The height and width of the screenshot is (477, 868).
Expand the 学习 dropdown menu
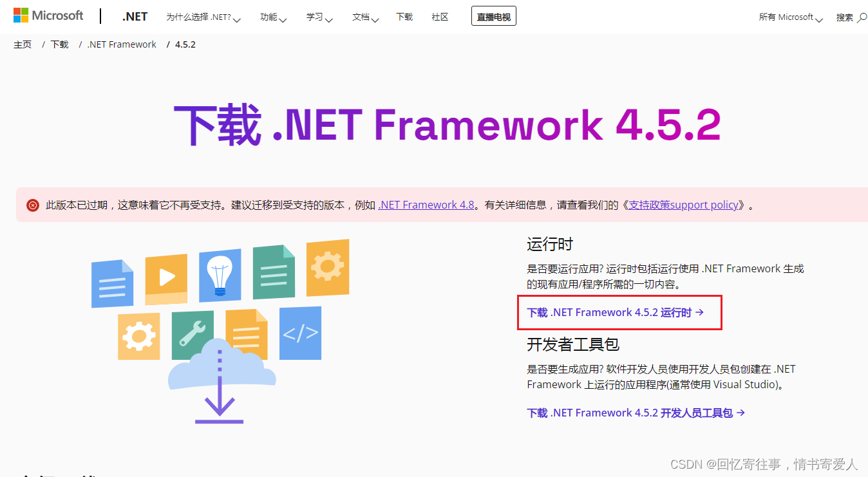coord(319,17)
